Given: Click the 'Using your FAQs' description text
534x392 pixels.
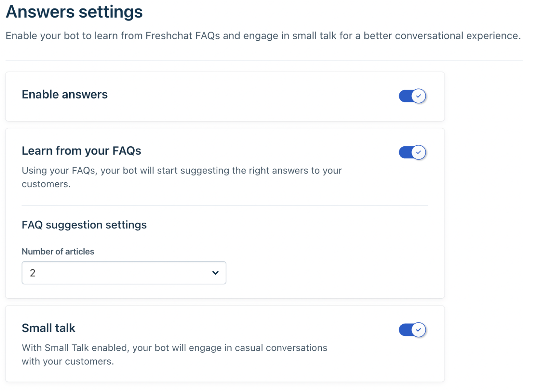Looking at the screenshot, I should tap(182, 171).
